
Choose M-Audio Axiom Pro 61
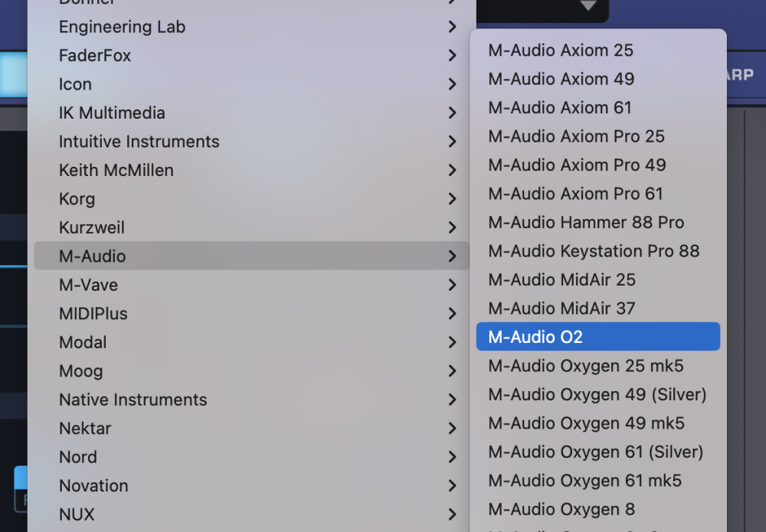pos(575,194)
